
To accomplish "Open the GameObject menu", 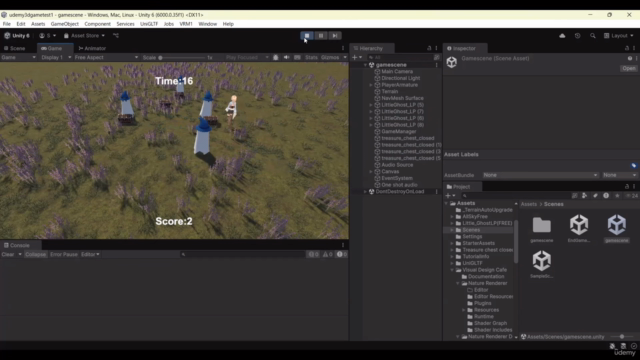I will (64, 24).
